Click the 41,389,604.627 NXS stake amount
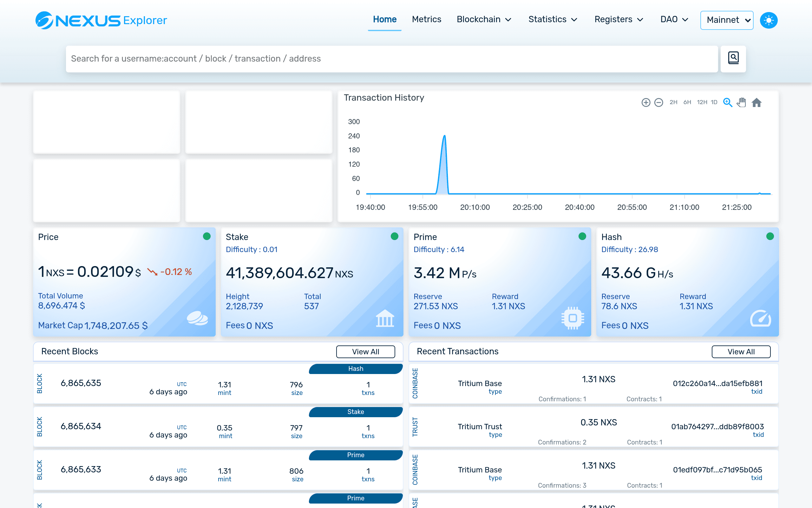 pyautogui.click(x=289, y=273)
